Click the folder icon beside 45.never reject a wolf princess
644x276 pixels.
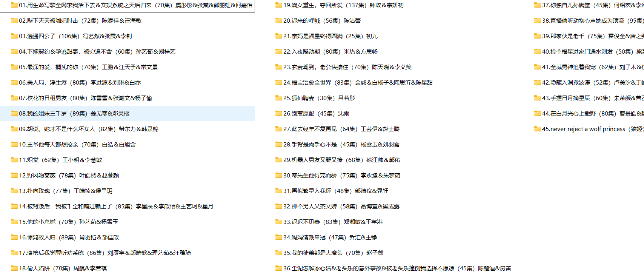[538, 129]
